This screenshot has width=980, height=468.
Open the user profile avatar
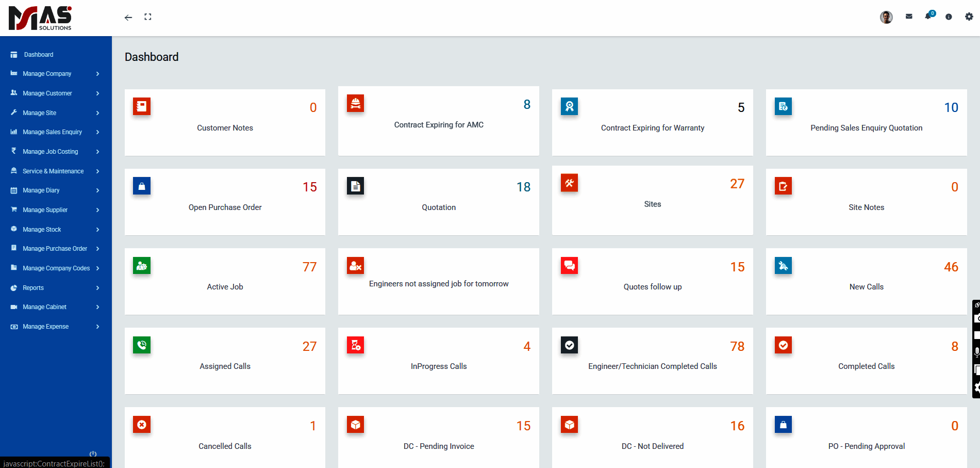tap(886, 17)
